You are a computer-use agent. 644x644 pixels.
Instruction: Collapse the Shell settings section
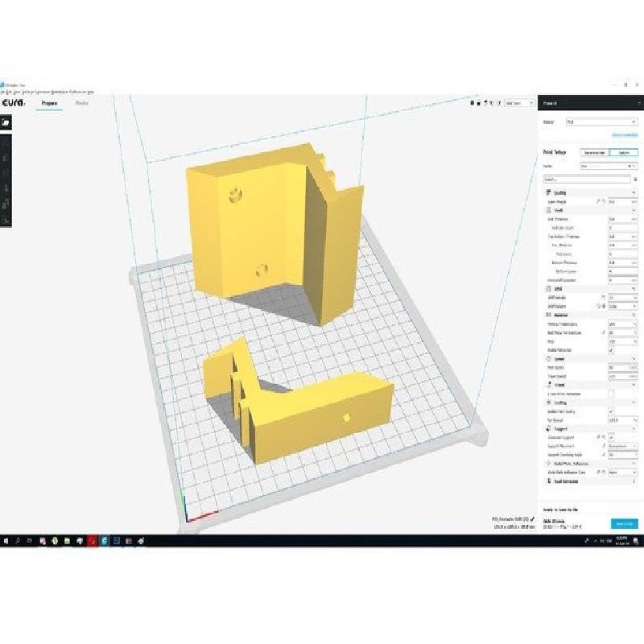pos(591,210)
